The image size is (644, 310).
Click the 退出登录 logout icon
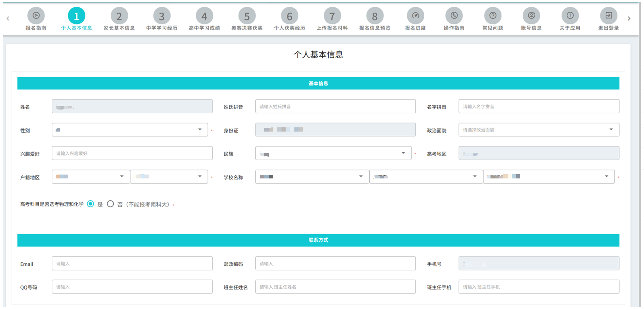pyautogui.click(x=608, y=16)
